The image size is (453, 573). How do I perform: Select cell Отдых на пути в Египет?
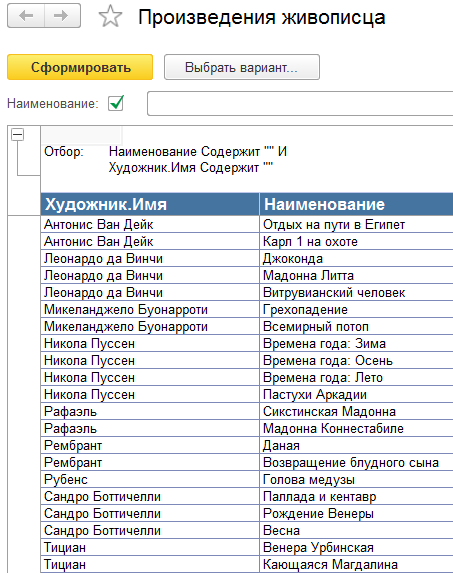tap(356, 224)
